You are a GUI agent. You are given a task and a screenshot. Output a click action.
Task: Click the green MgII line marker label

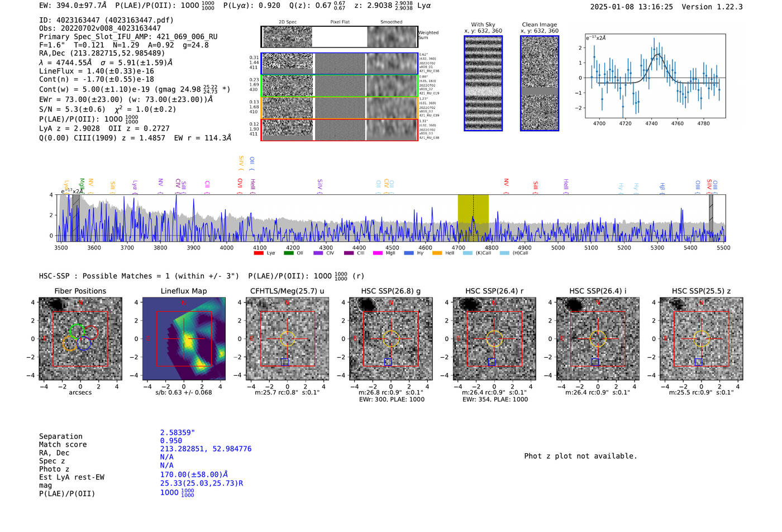click(82, 185)
